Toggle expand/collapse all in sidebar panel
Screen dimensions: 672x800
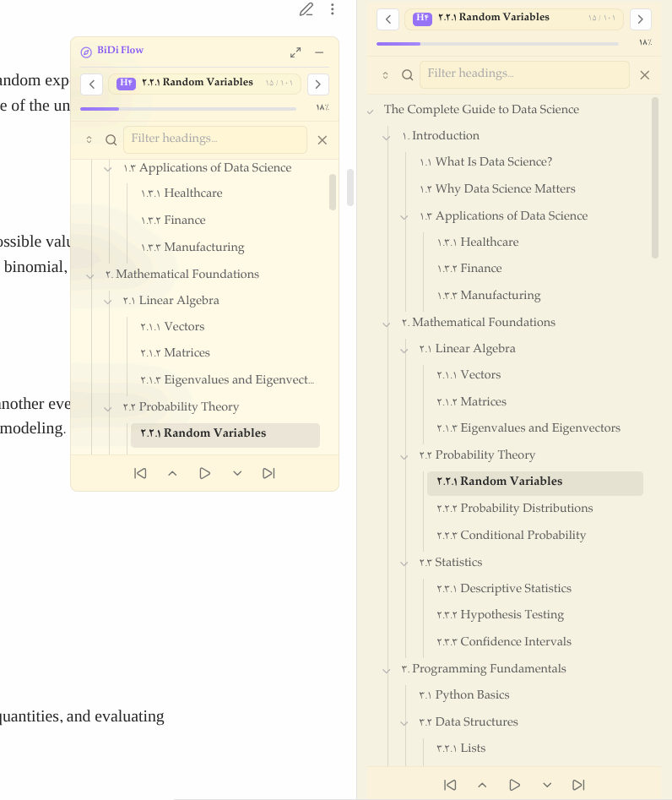pyautogui.click(x=386, y=75)
